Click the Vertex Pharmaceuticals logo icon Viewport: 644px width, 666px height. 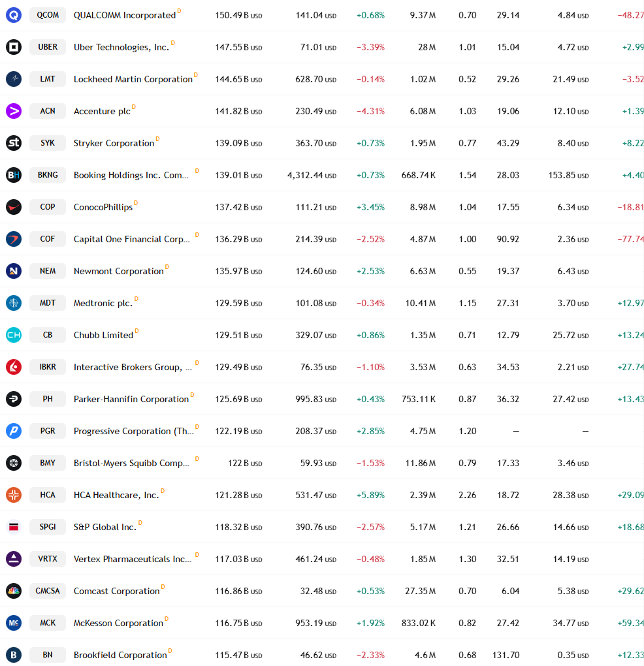pyautogui.click(x=14, y=559)
